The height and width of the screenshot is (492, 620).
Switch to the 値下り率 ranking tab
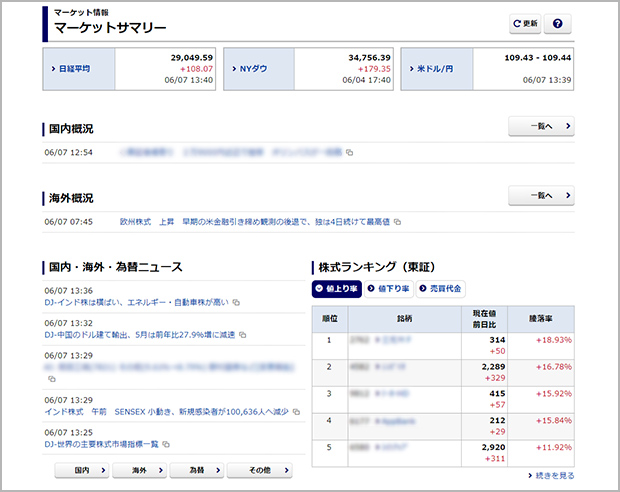coord(389,289)
